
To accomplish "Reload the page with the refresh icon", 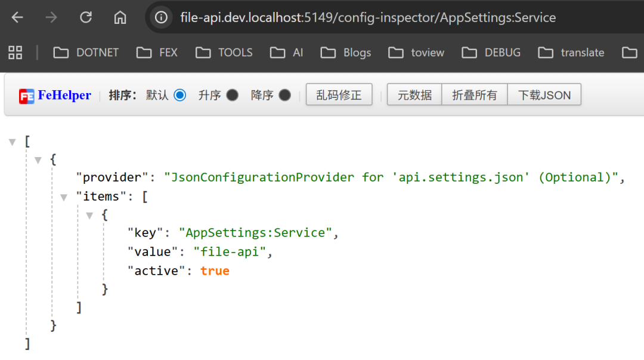I will point(85,17).
